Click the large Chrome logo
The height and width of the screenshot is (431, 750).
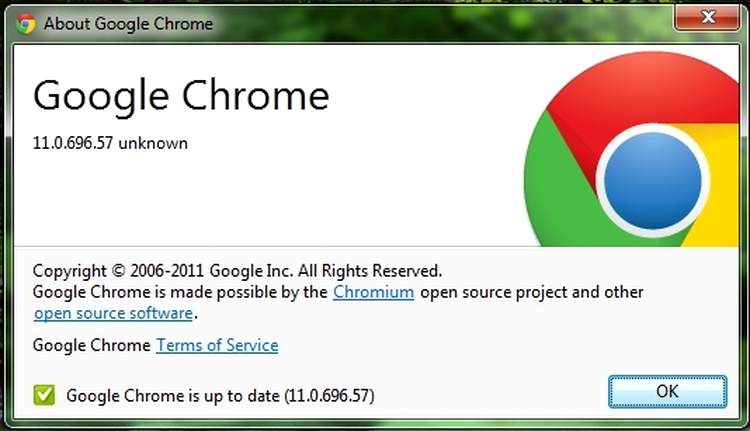[x=631, y=149]
